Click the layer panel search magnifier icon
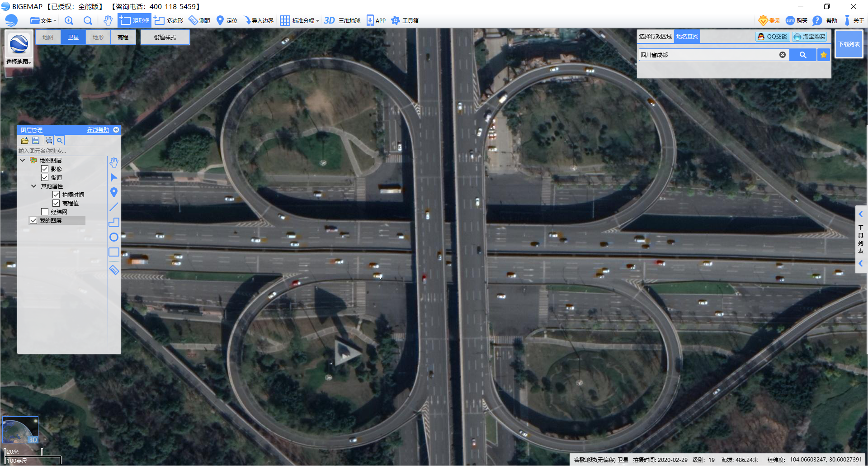The width and height of the screenshot is (868, 466). click(x=60, y=141)
